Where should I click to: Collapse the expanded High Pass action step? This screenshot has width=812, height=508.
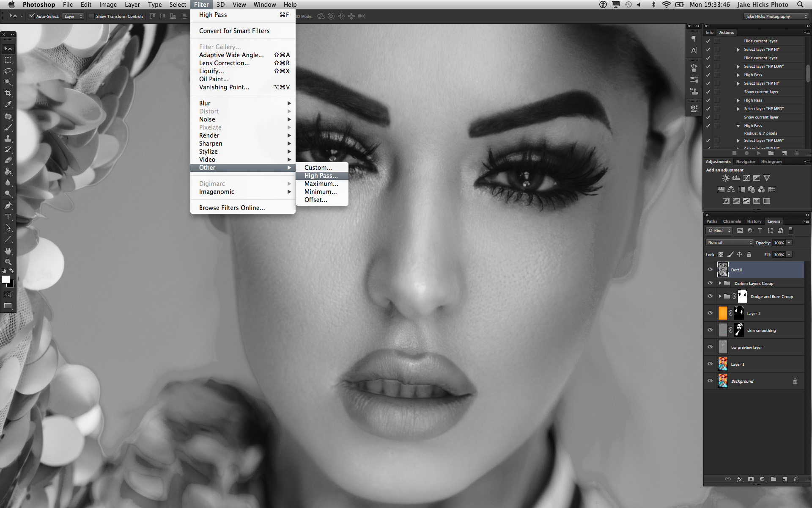[738, 126]
